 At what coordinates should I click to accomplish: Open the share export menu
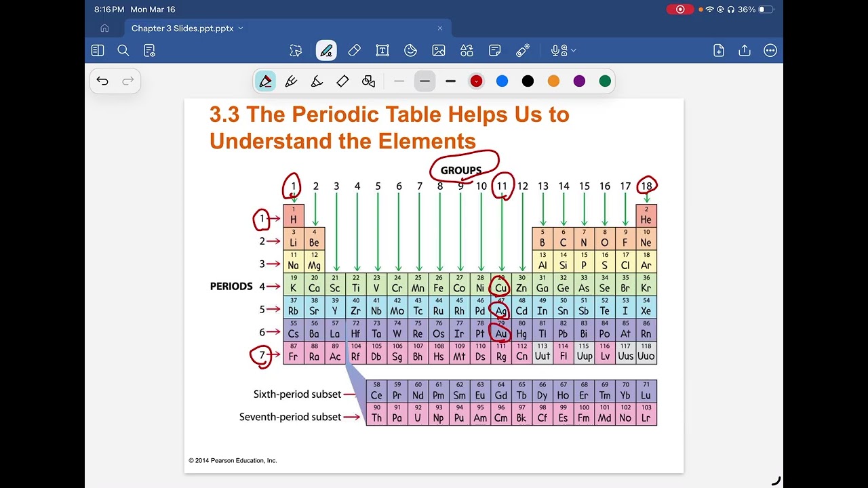coord(745,50)
